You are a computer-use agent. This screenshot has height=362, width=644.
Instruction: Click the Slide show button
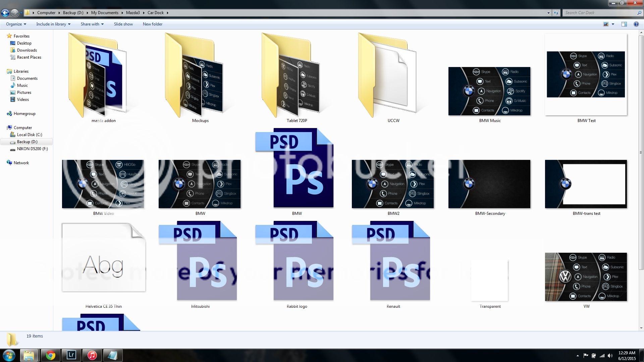[x=123, y=24]
